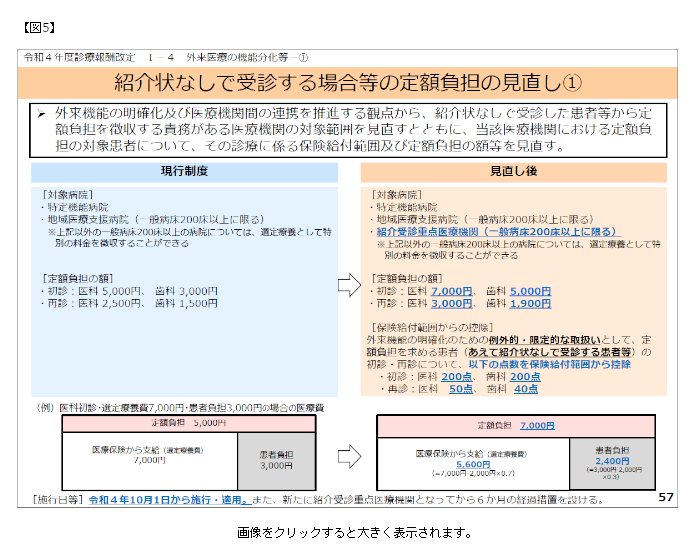Click ［保険給付範囲からの控除］ heading
The width and height of the screenshot is (690, 550).
(x=431, y=328)
